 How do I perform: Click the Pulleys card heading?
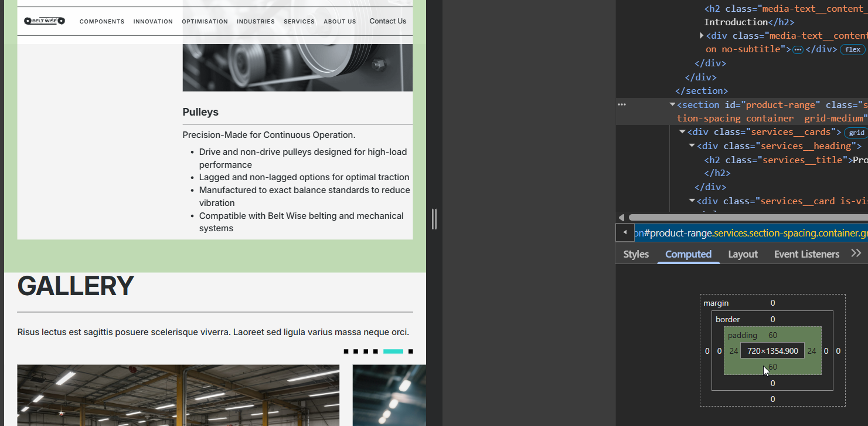200,112
